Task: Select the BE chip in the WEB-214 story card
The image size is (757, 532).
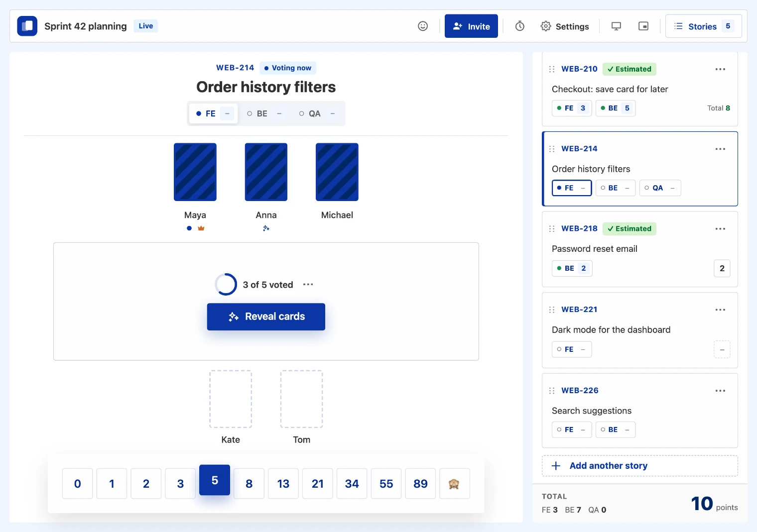Action: click(x=616, y=188)
